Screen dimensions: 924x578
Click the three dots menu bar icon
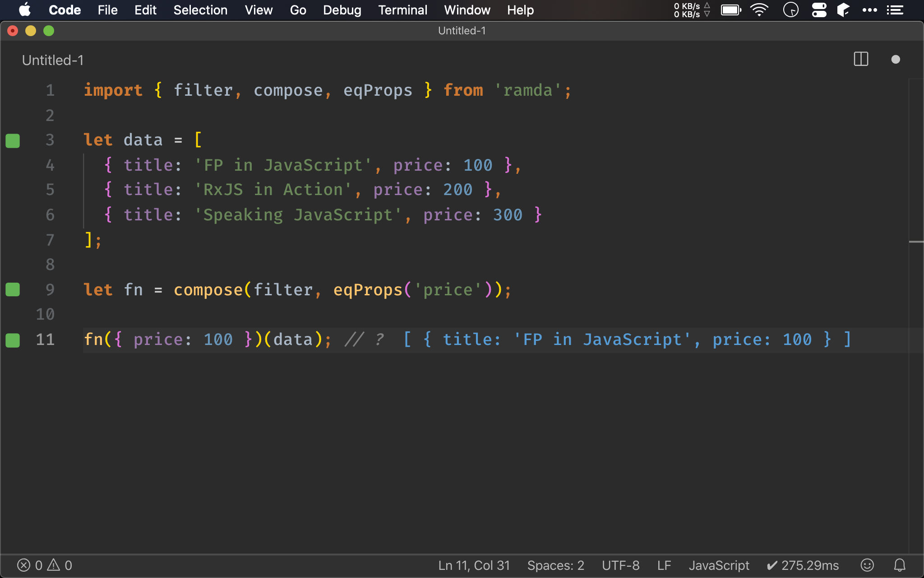click(869, 9)
